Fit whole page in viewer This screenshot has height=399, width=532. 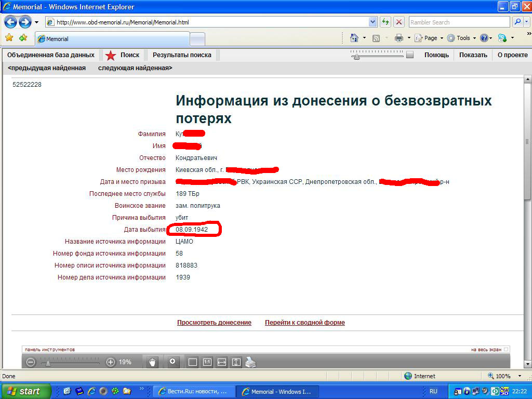pos(193,362)
